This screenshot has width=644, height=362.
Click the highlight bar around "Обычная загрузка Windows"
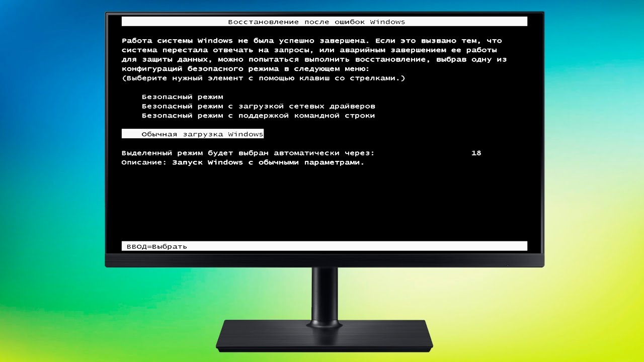coord(193,133)
